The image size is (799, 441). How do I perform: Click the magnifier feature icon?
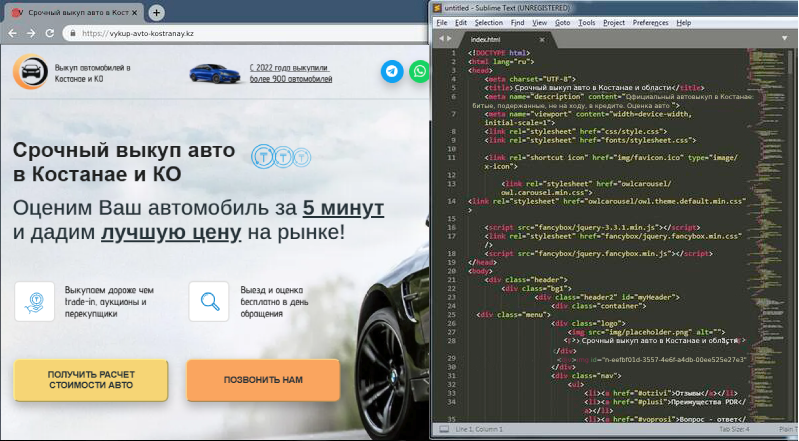tap(209, 301)
